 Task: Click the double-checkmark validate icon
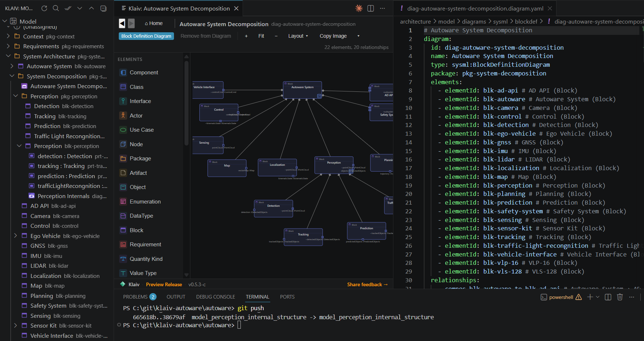68,8
